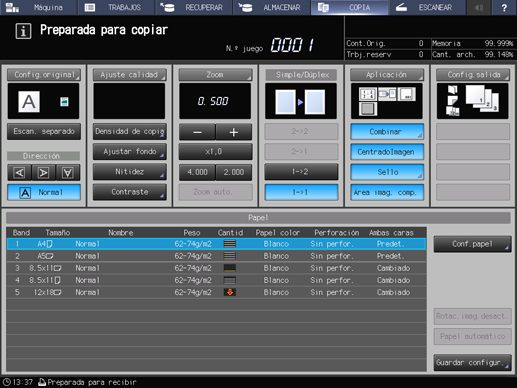Open Nitidez settings
517x388 pixels.
(x=130, y=172)
